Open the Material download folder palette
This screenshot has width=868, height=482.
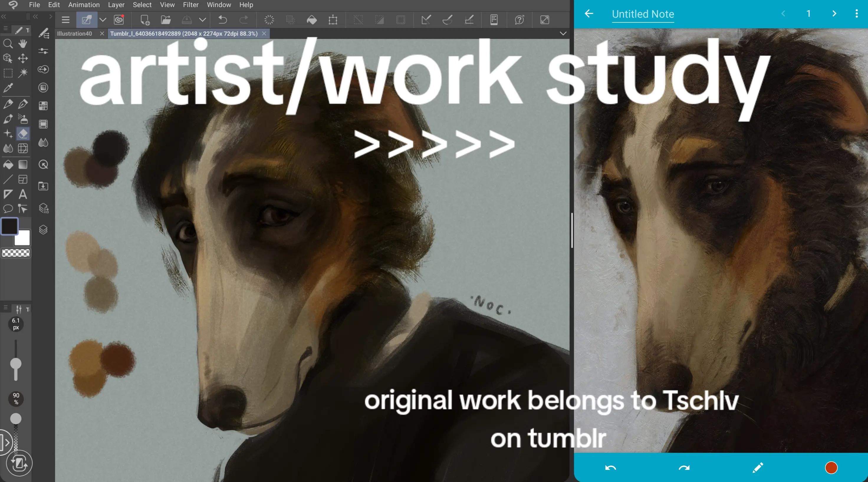coord(43,186)
